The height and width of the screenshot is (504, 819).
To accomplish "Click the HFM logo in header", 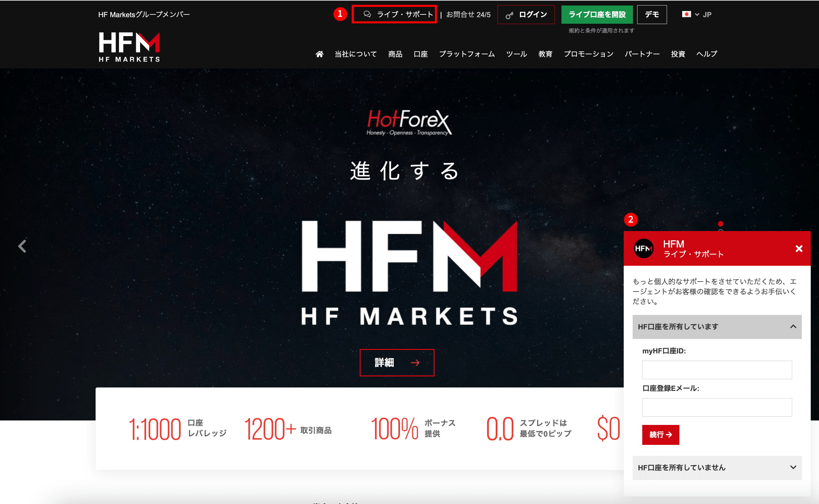I will tap(129, 47).
